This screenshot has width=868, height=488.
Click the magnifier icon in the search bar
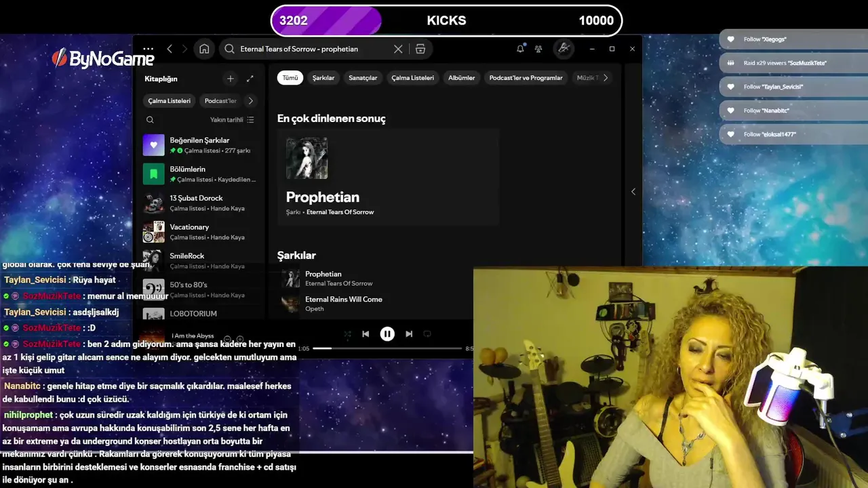point(229,49)
